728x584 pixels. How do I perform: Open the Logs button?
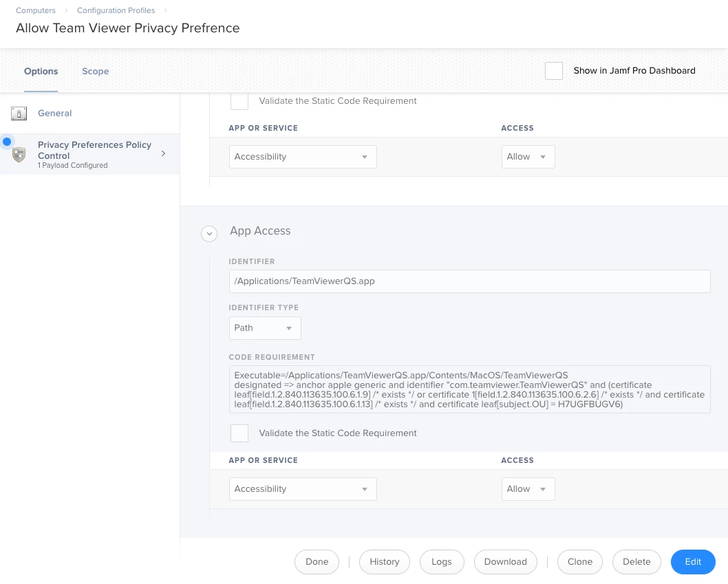(x=442, y=562)
